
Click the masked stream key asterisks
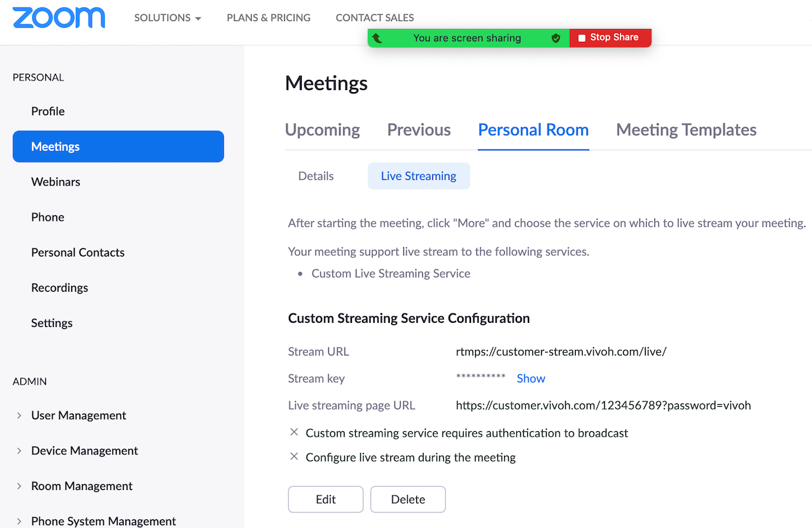481,378
